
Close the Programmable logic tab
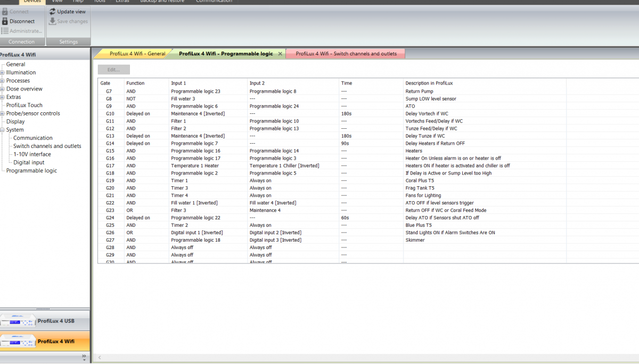280,54
